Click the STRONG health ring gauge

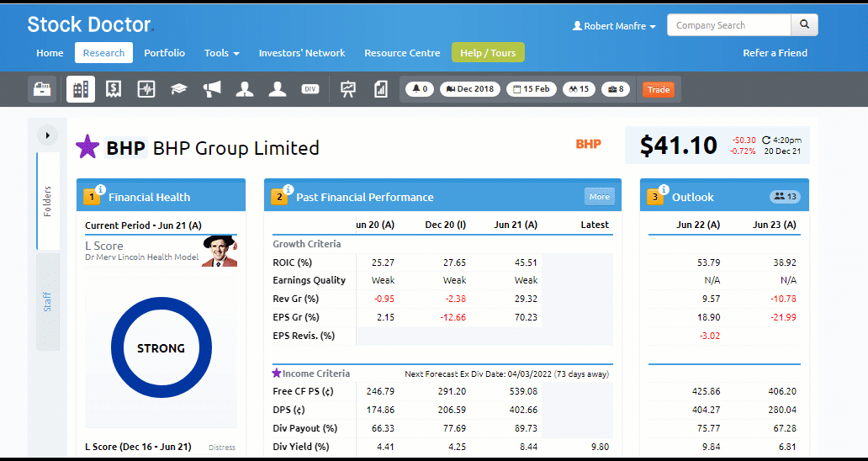click(x=161, y=348)
